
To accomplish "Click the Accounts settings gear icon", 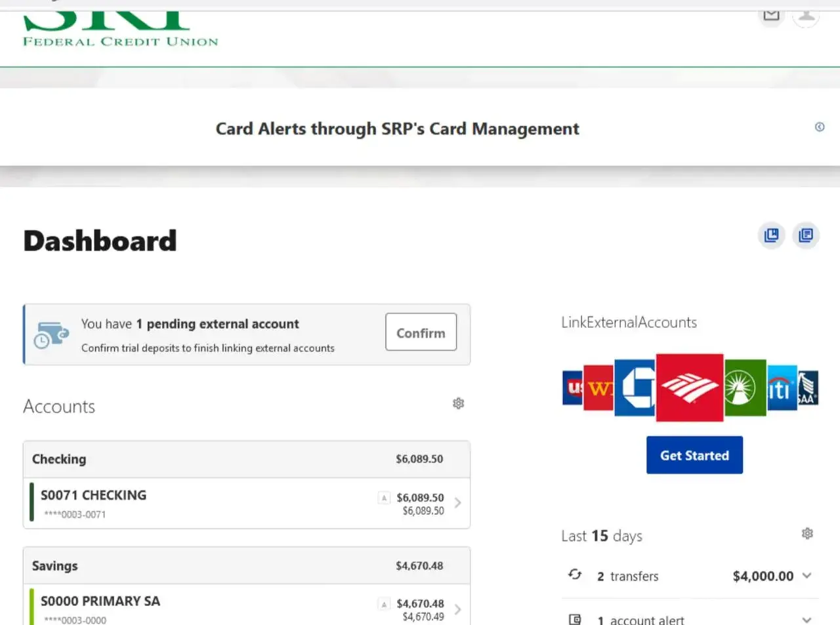I will pos(458,403).
